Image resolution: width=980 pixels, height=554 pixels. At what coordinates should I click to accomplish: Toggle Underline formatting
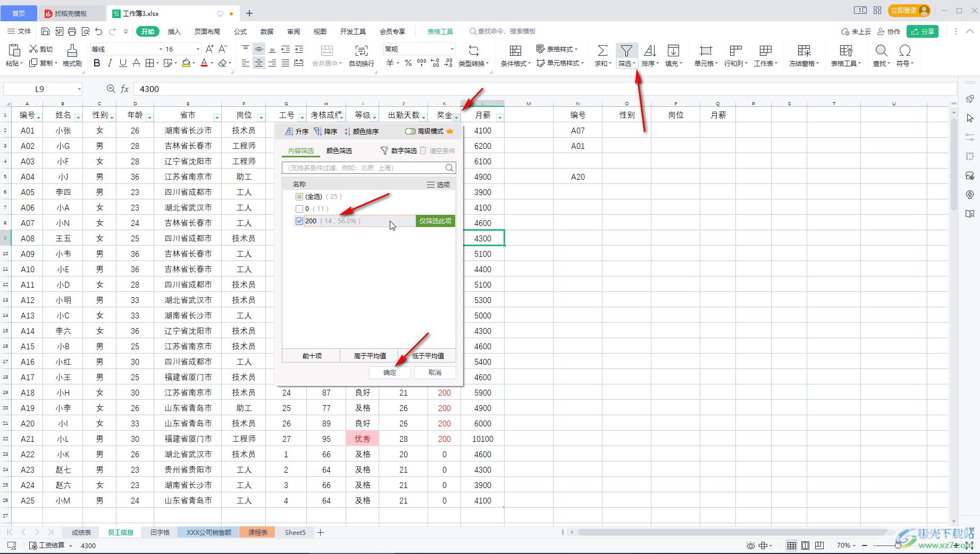(x=123, y=63)
